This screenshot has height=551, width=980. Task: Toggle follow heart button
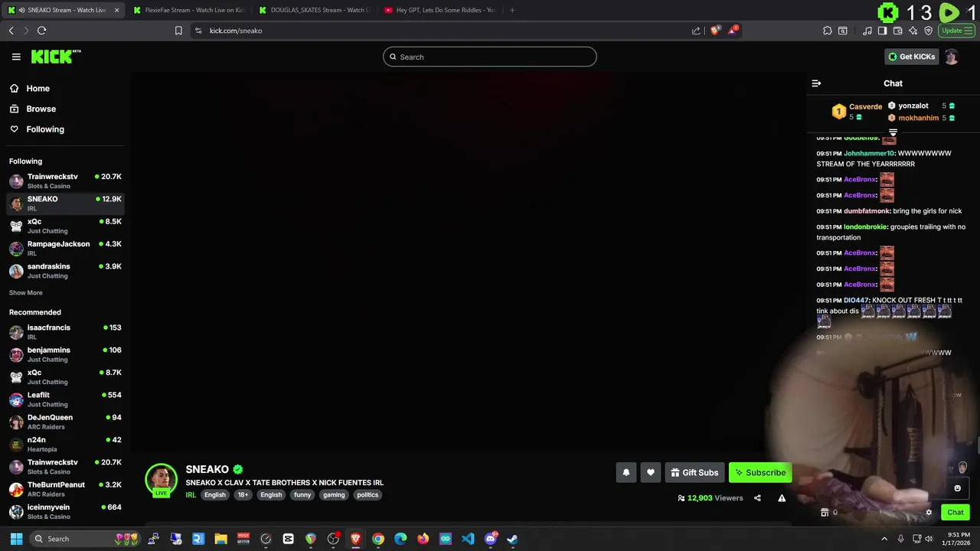pyautogui.click(x=650, y=472)
